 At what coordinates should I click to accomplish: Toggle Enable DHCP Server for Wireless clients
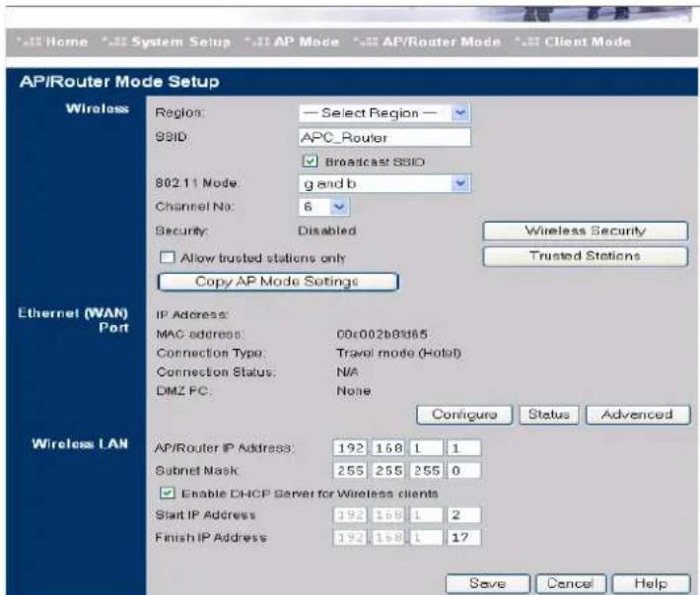click(x=168, y=493)
